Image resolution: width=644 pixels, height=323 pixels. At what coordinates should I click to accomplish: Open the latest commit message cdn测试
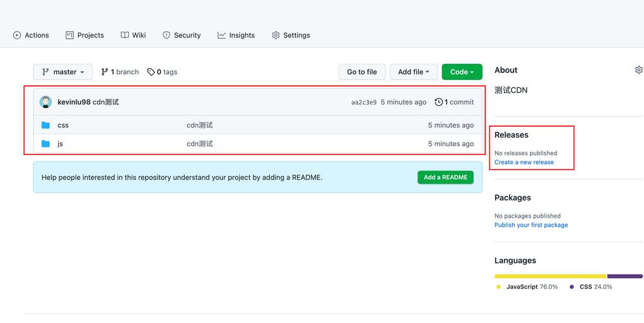click(x=106, y=102)
